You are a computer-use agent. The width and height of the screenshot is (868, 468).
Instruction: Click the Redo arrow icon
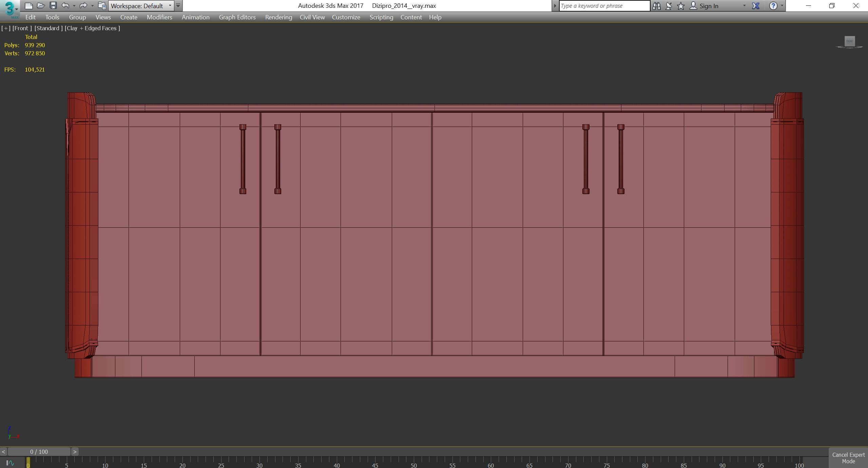coord(83,5)
